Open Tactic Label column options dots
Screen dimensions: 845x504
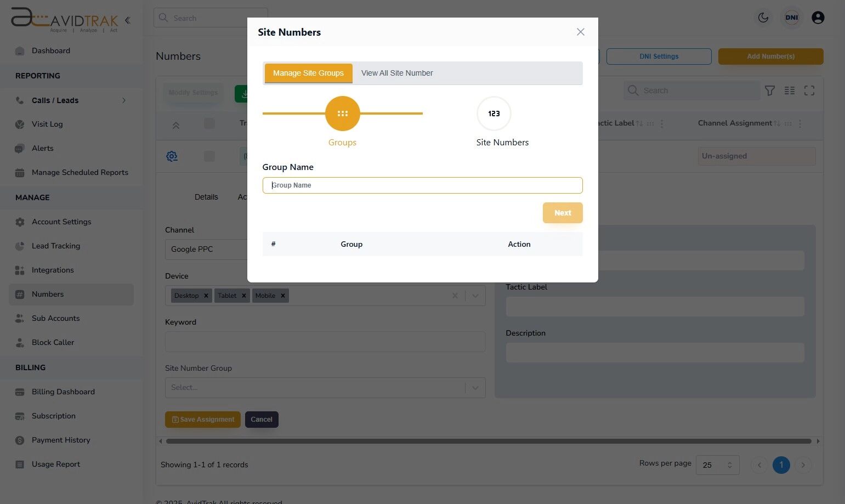tap(662, 123)
